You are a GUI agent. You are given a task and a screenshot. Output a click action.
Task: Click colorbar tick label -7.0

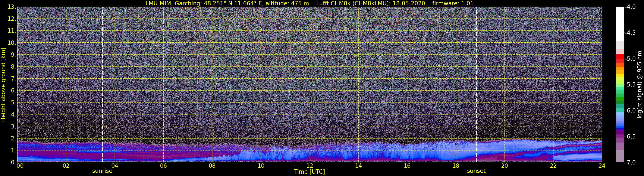pos(631,163)
